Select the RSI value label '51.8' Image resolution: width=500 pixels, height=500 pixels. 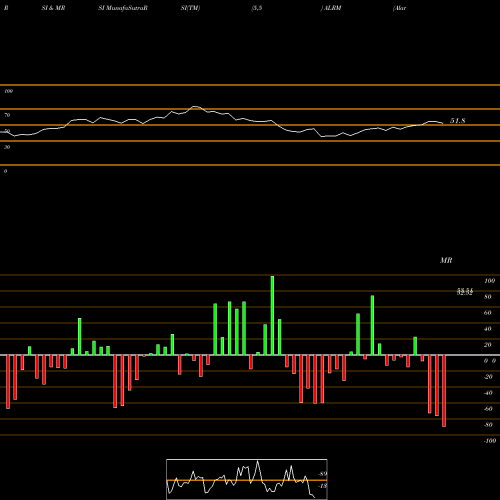click(458, 121)
